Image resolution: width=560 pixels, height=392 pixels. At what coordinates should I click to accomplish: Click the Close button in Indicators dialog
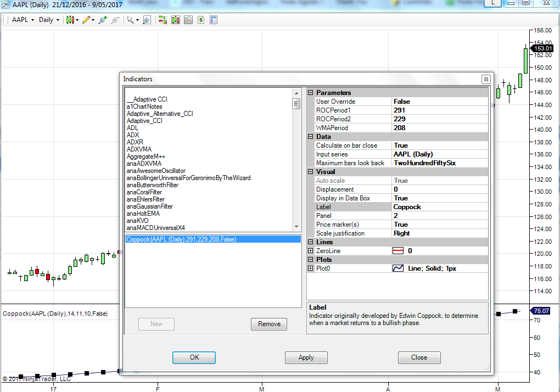pos(419,357)
